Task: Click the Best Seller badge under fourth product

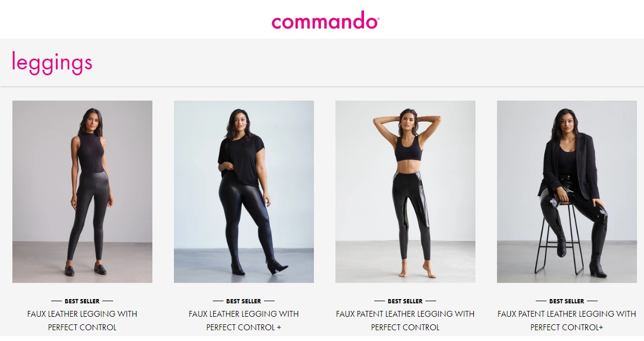Action: 567,301
